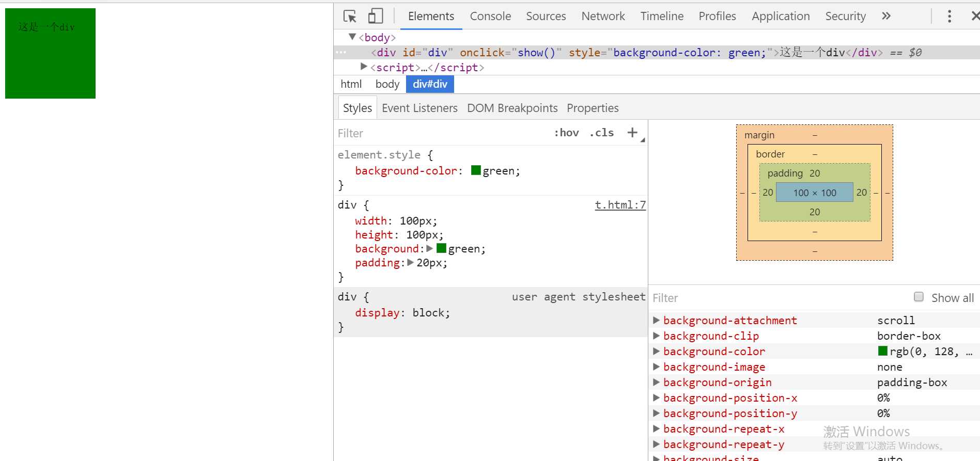
Task: Click the ellipsis beside the selected div node
Action: [341, 52]
